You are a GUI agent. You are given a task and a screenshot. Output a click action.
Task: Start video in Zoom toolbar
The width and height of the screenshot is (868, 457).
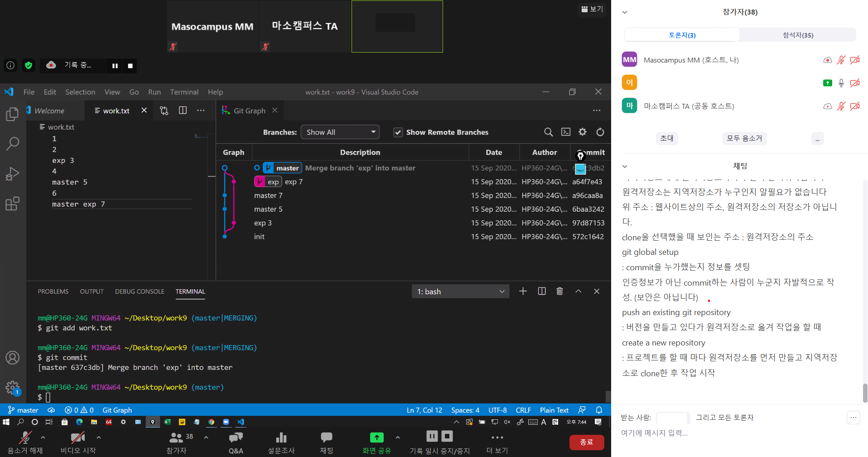point(78,441)
